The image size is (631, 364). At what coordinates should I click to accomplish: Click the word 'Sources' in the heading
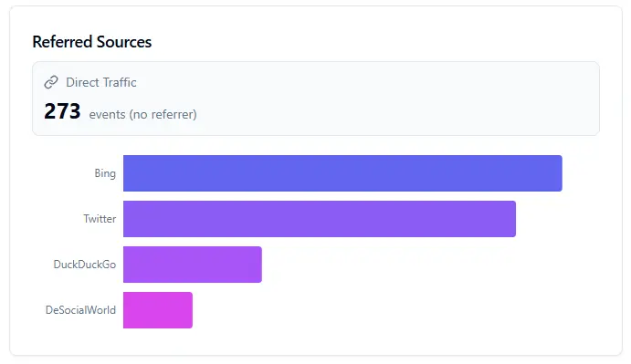tap(124, 42)
